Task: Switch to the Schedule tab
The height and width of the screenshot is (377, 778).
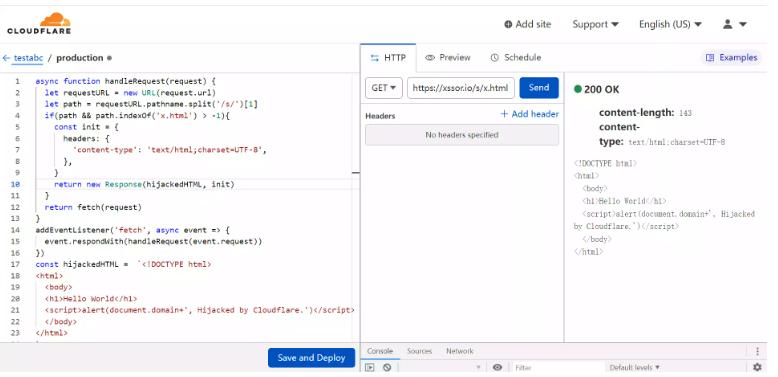Action: pyautogui.click(x=516, y=58)
